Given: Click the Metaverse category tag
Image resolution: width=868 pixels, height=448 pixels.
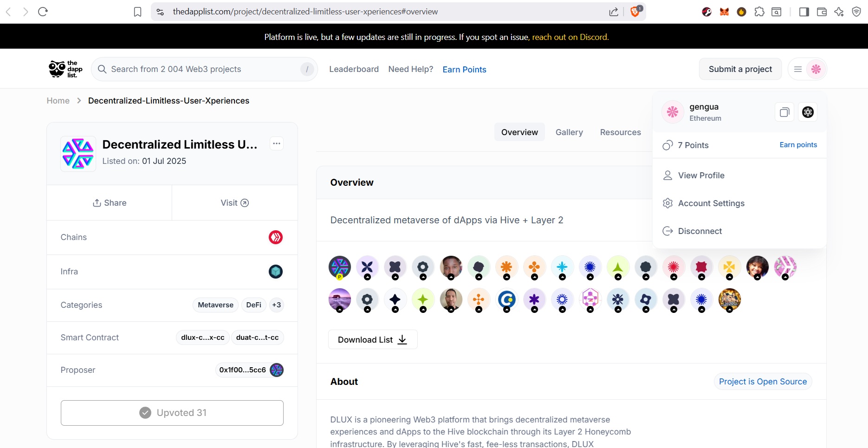Looking at the screenshot, I should pyautogui.click(x=215, y=305).
